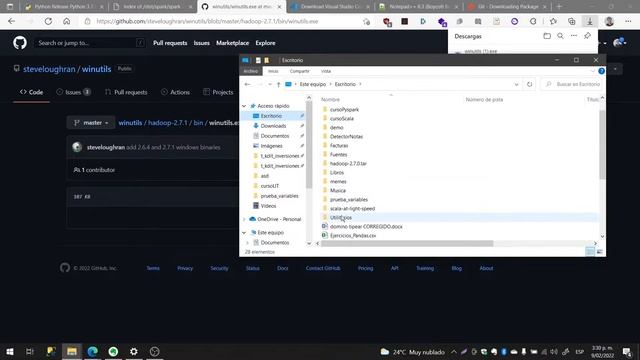The height and width of the screenshot is (360, 640).
Task: Reload the browser page
Action: pos(48,21)
